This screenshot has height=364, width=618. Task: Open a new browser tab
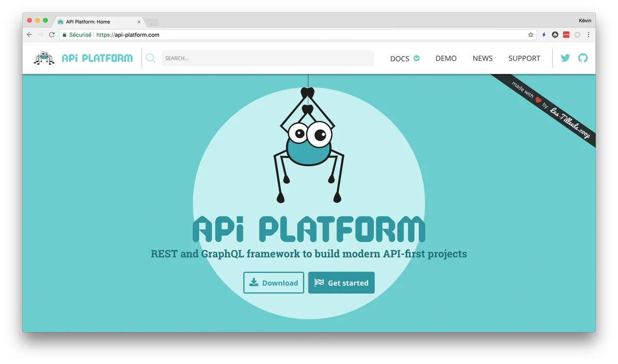[x=153, y=22]
